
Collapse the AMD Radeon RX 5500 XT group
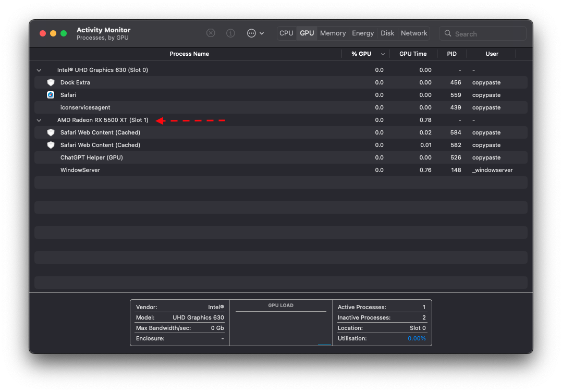point(39,120)
